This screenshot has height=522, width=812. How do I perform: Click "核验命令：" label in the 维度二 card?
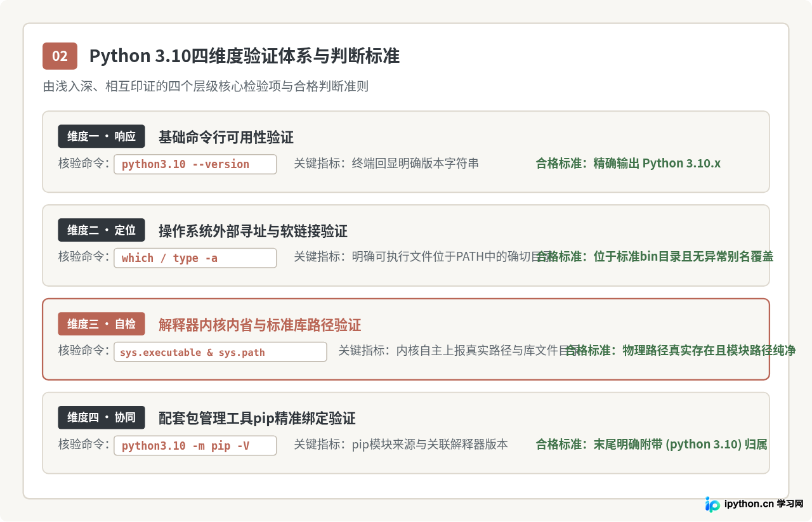[x=84, y=258]
